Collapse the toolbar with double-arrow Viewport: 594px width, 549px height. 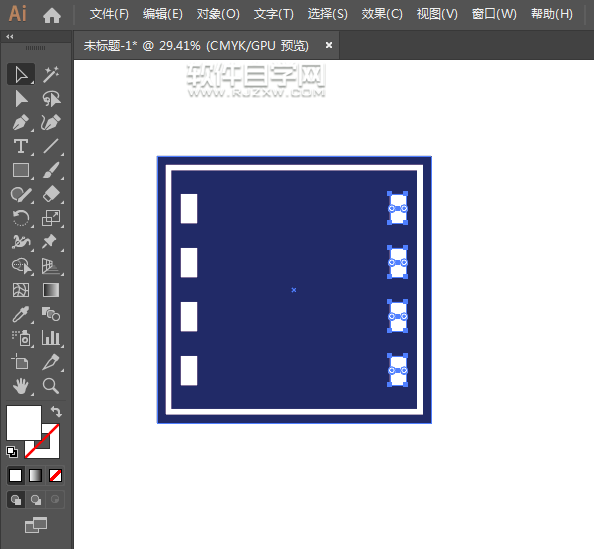(x=10, y=37)
